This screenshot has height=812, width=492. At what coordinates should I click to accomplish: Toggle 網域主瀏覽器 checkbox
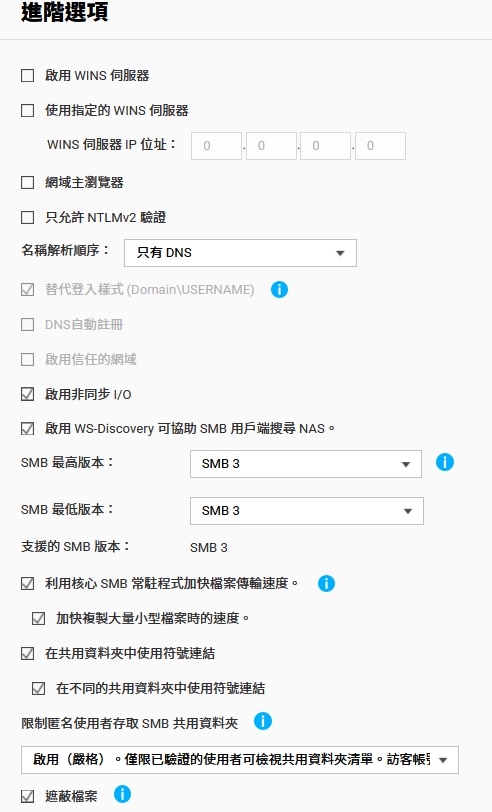(27, 182)
